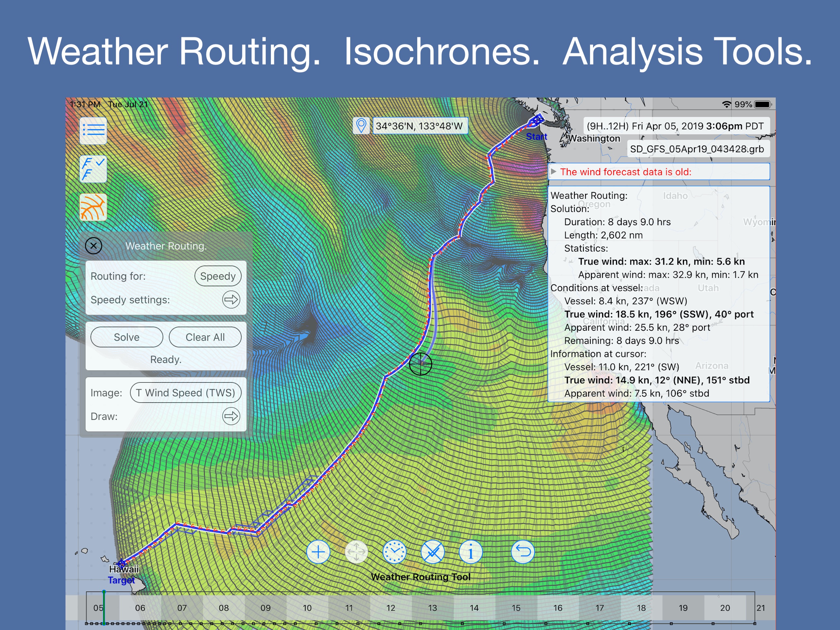Open Speedy settings arrow
The width and height of the screenshot is (840, 630).
(231, 300)
